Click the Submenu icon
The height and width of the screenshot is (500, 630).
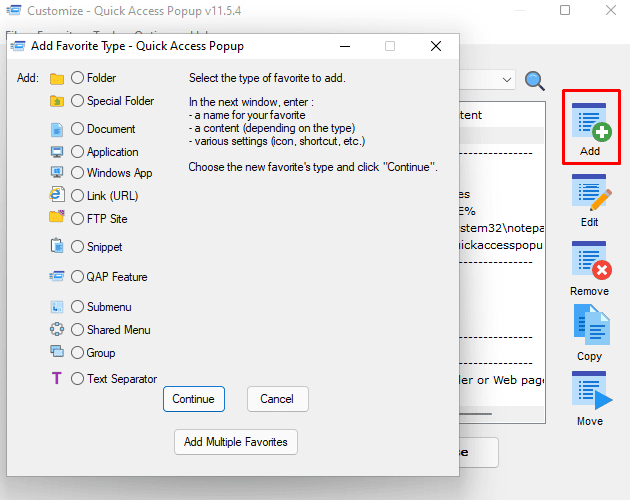point(57,307)
